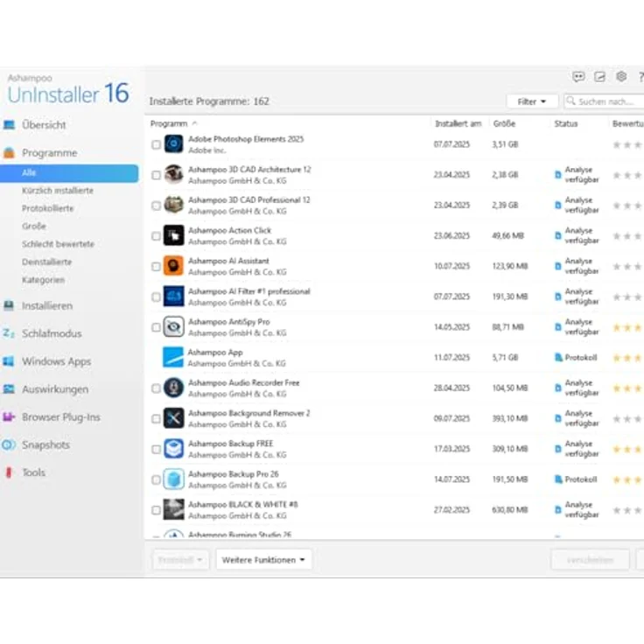The height and width of the screenshot is (644, 644).
Task: Click the Ashampoo UnInstaller 16 logo
Action: pos(68,90)
